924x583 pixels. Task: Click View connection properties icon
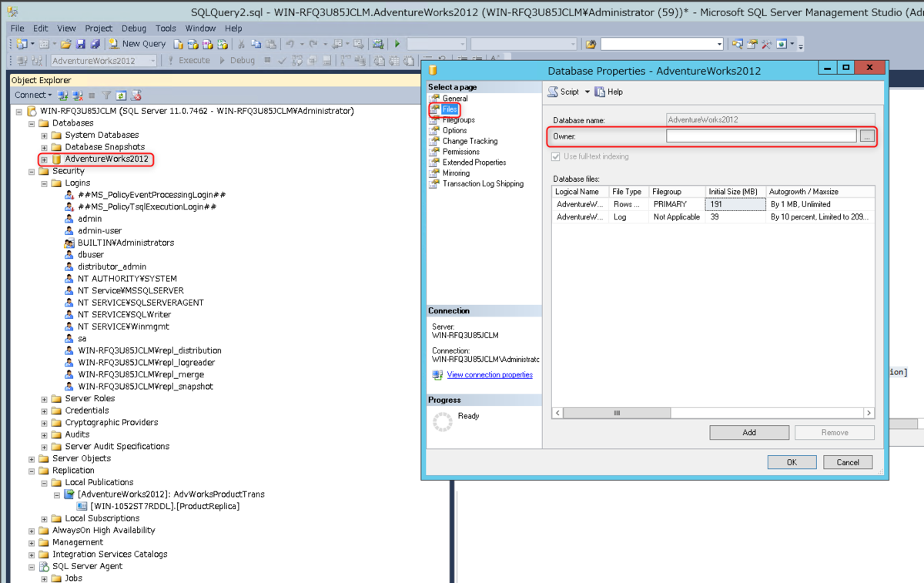(437, 375)
